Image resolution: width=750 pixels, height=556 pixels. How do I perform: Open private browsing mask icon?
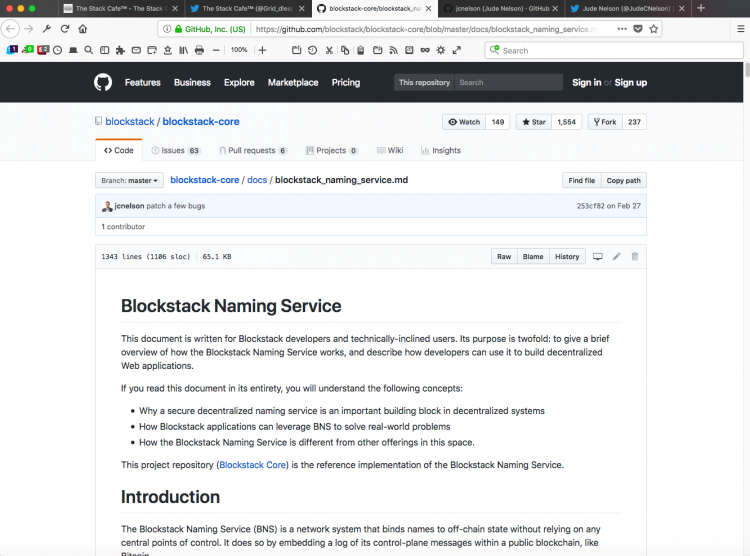point(425,50)
